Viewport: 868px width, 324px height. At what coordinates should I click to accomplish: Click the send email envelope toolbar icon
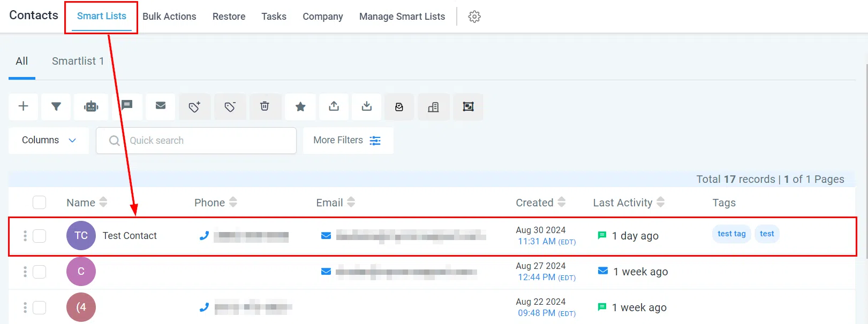coord(161,105)
